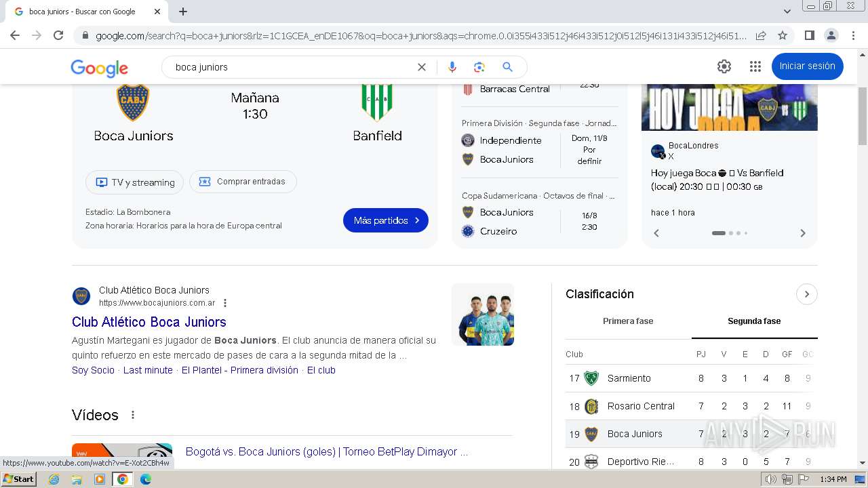Open the tab search dropdown

787,12
